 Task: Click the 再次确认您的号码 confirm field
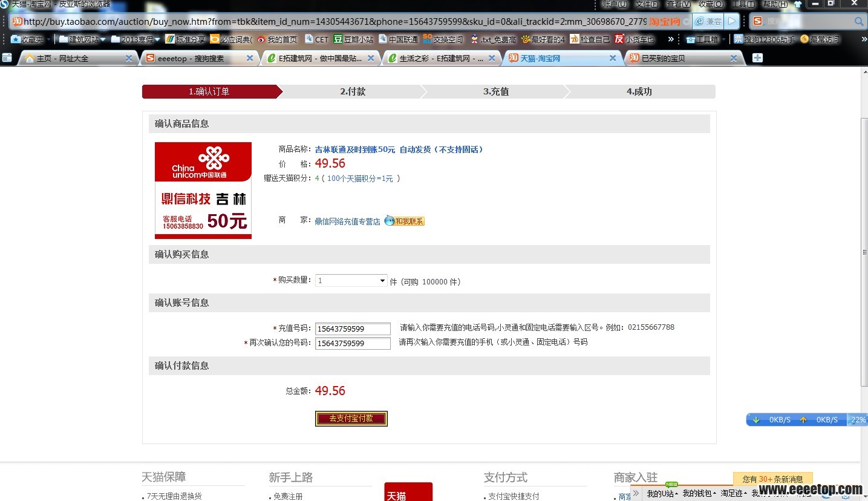[x=353, y=343]
